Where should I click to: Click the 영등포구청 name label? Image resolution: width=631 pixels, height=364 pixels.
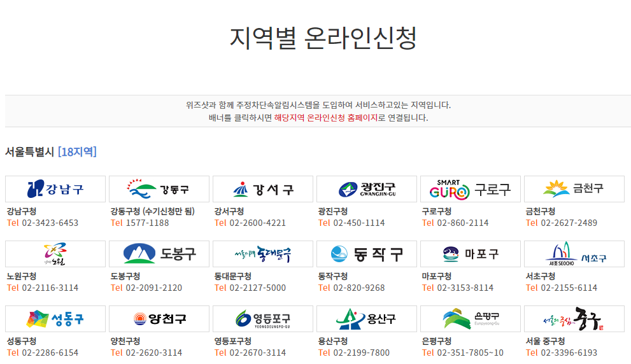[233, 341]
